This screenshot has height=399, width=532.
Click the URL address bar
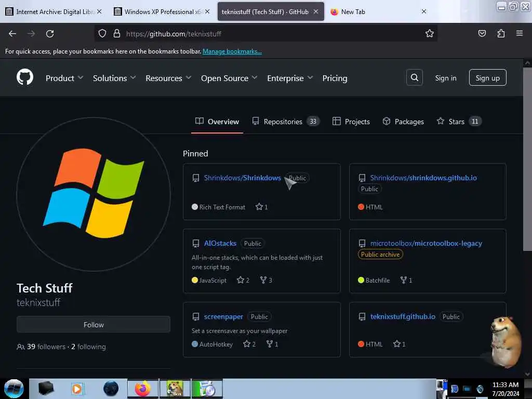(265, 34)
